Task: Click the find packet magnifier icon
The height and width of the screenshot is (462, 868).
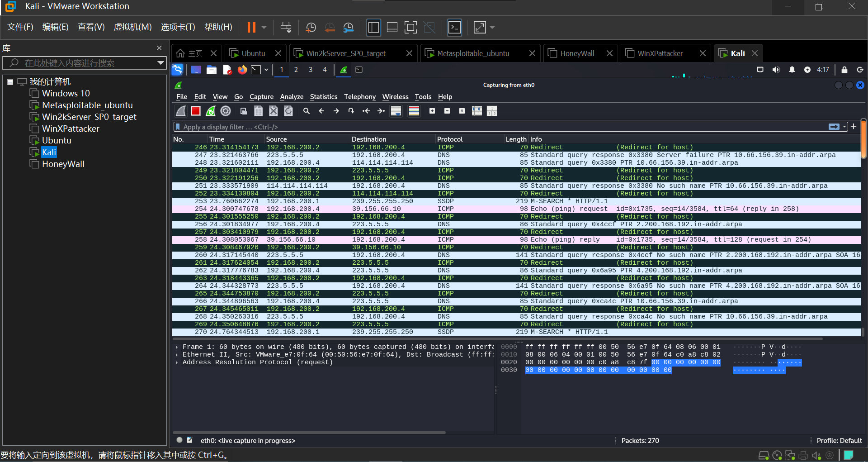Action: (x=307, y=111)
